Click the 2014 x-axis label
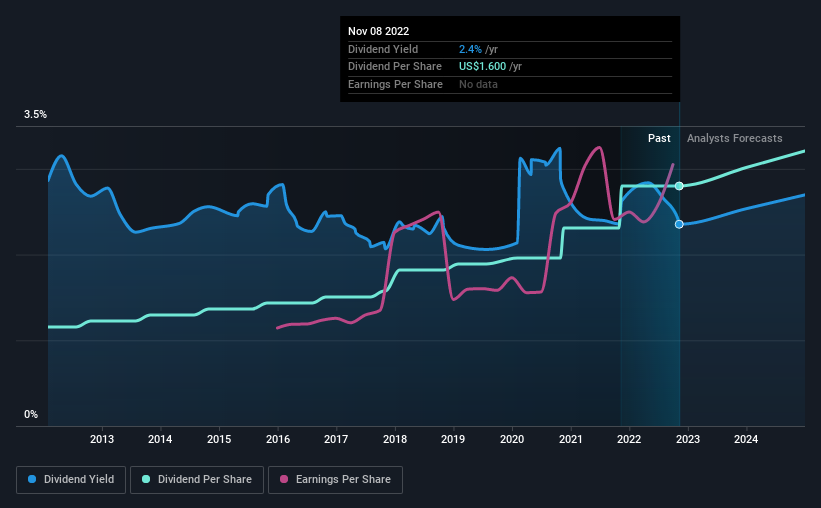 click(160, 439)
